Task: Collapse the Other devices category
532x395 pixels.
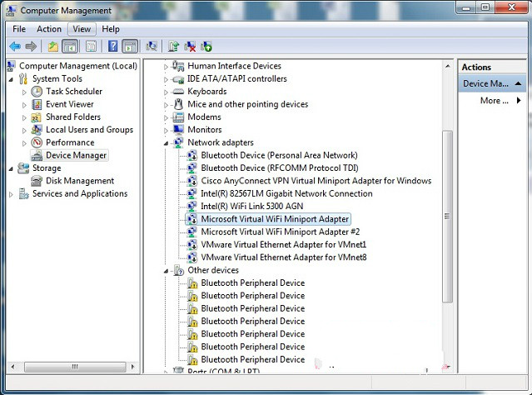Action: pyautogui.click(x=166, y=271)
